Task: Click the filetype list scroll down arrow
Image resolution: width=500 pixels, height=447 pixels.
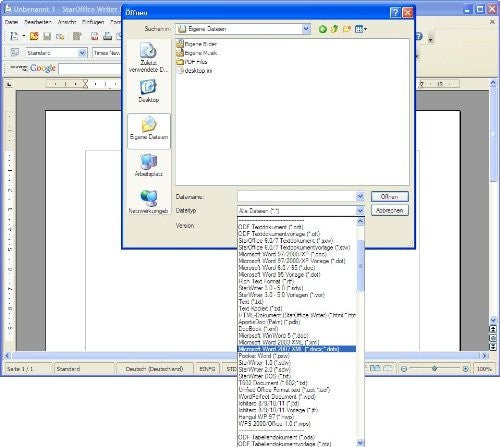Action: 360,443
